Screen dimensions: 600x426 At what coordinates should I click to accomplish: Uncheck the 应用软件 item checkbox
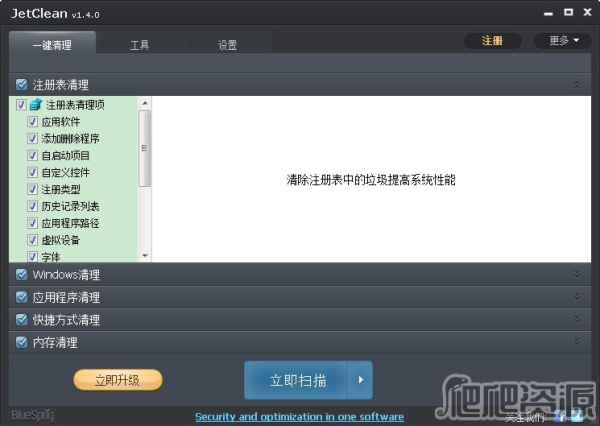tap(33, 121)
